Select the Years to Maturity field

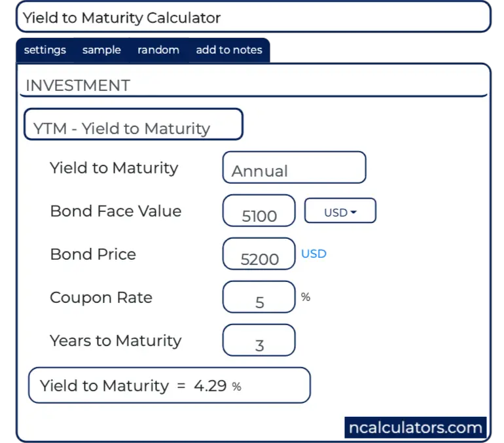click(259, 342)
